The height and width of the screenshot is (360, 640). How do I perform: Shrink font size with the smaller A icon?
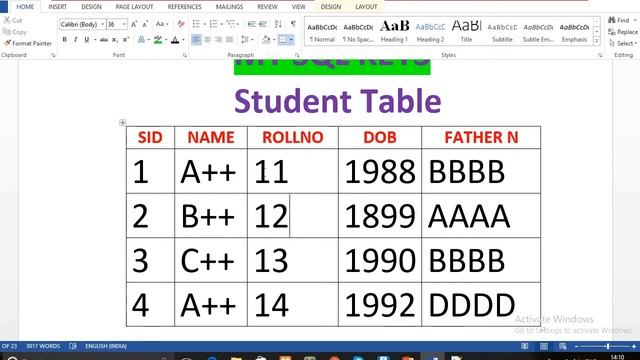(x=145, y=24)
